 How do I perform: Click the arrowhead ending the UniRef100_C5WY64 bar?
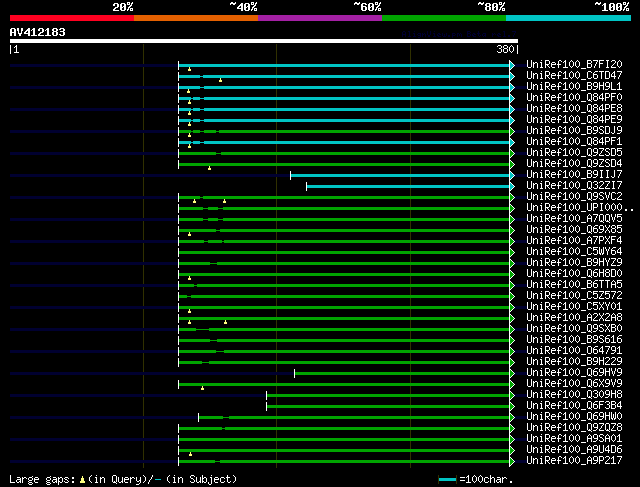point(512,253)
